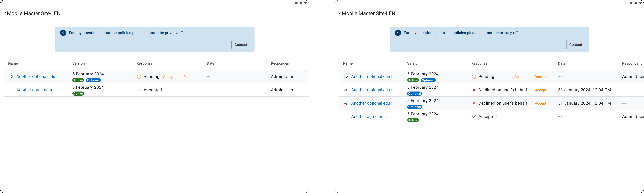Click Respondent column header in left window
Image resolution: width=644 pixels, height=193 pixels.
point(281,63)
